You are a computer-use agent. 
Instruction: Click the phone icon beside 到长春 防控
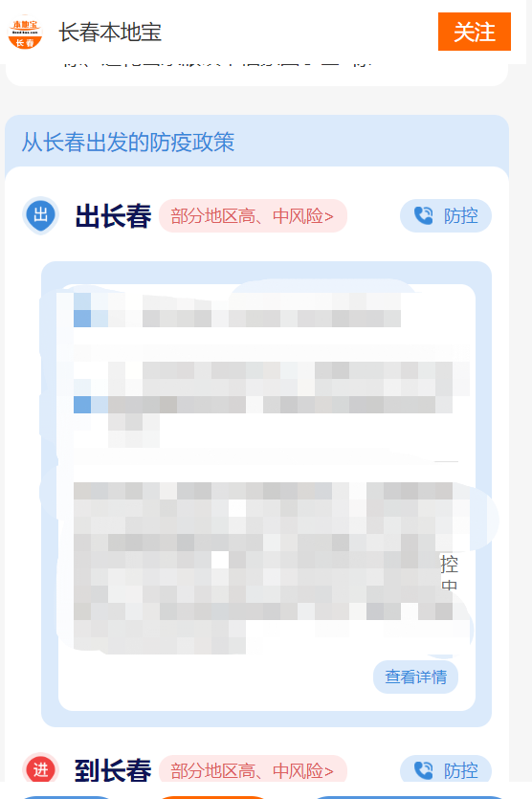click(424, 770)
